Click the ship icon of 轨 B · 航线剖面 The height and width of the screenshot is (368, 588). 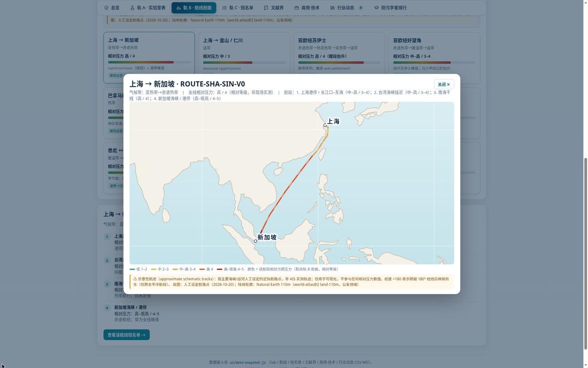click(179, 8)
